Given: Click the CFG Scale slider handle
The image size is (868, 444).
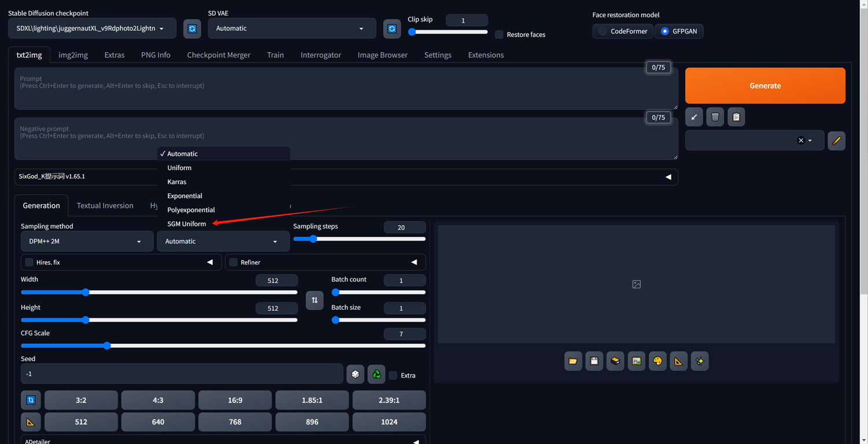Looking at the screenshot, I should pyautogui.click(x=107, y=346).
